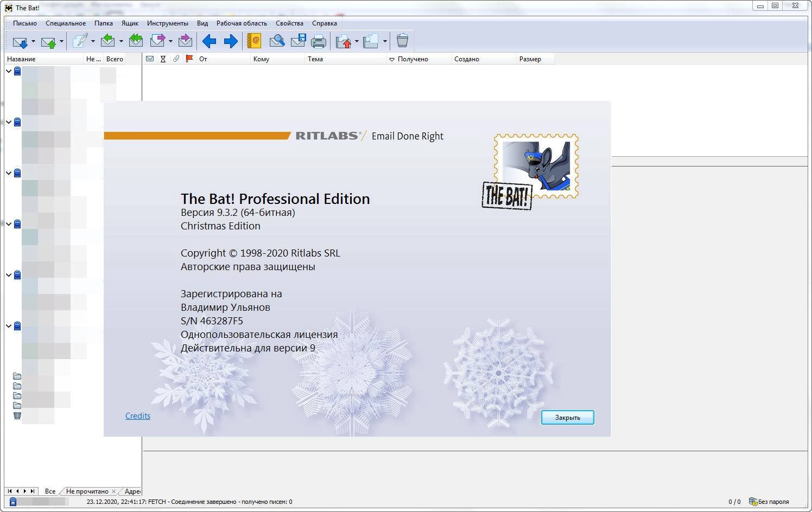Sort messages by Получено column
The height and width of the screenshot is (512, 812).
[418, 59]
